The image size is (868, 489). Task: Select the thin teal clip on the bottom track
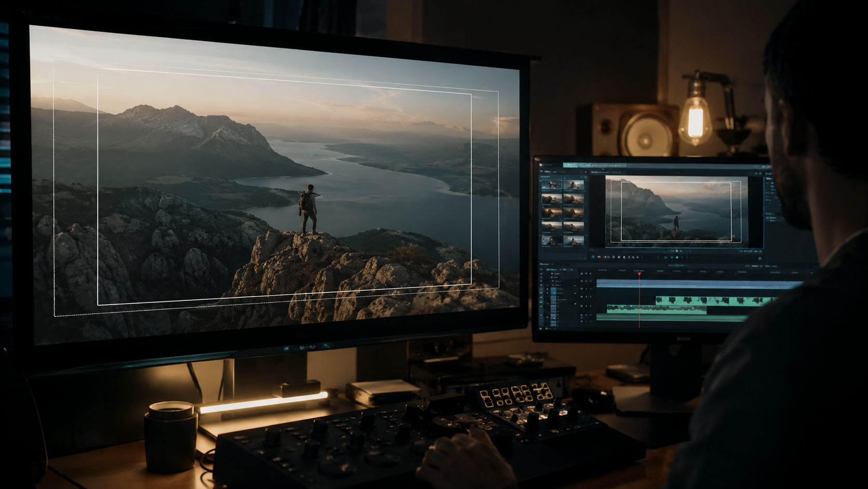coord(672,318)
